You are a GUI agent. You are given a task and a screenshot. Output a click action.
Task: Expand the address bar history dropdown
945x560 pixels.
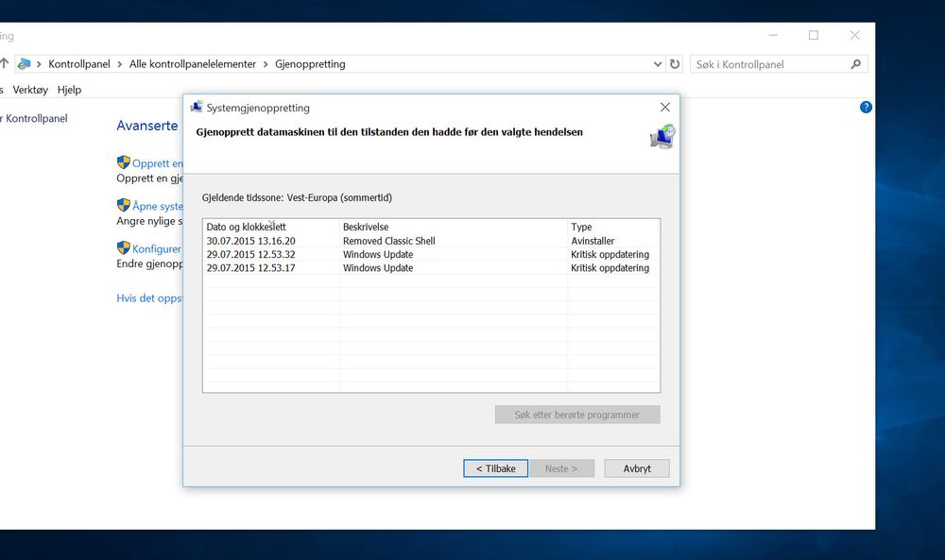click(658, 64)
